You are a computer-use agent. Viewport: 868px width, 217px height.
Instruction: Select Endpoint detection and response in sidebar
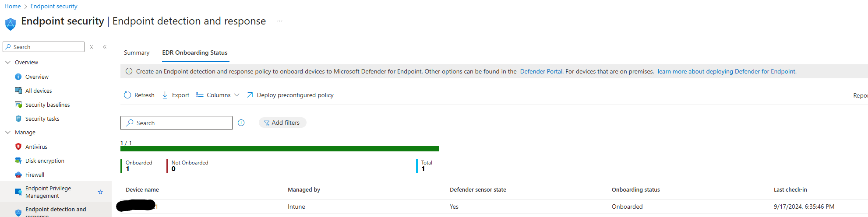(56, 210)
